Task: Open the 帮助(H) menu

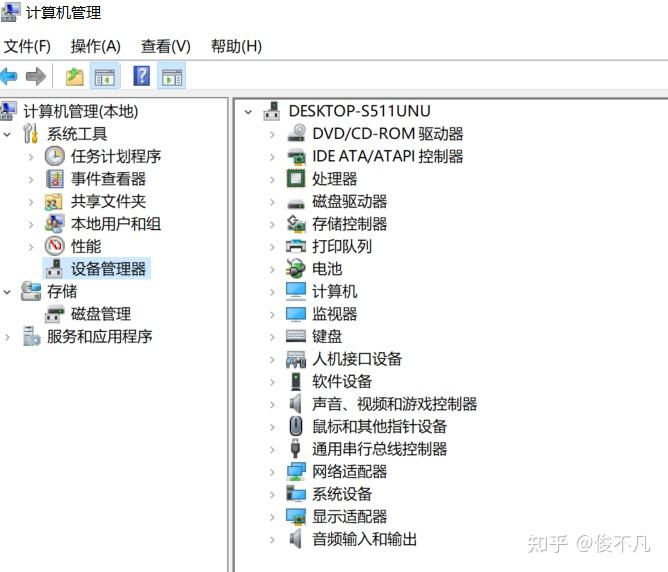Action: (x=236, y=46)
